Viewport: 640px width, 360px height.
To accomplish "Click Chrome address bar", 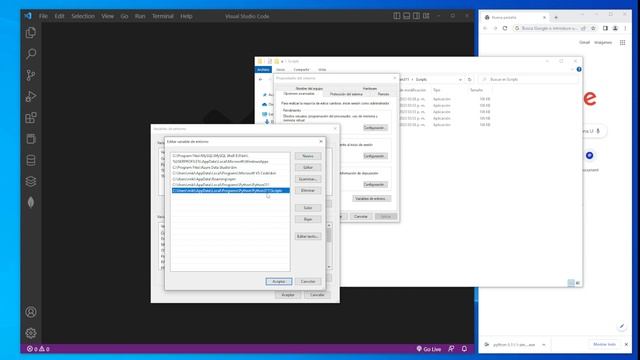I will click(x=550, y=28).
